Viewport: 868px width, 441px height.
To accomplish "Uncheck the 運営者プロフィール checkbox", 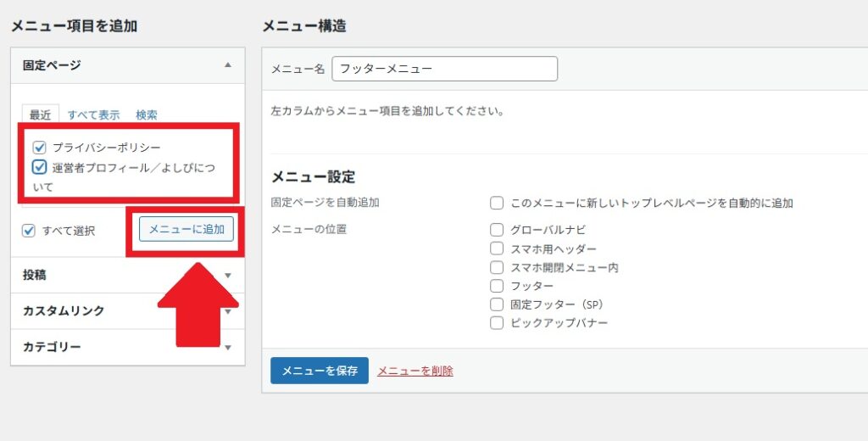I will [39, 167].
